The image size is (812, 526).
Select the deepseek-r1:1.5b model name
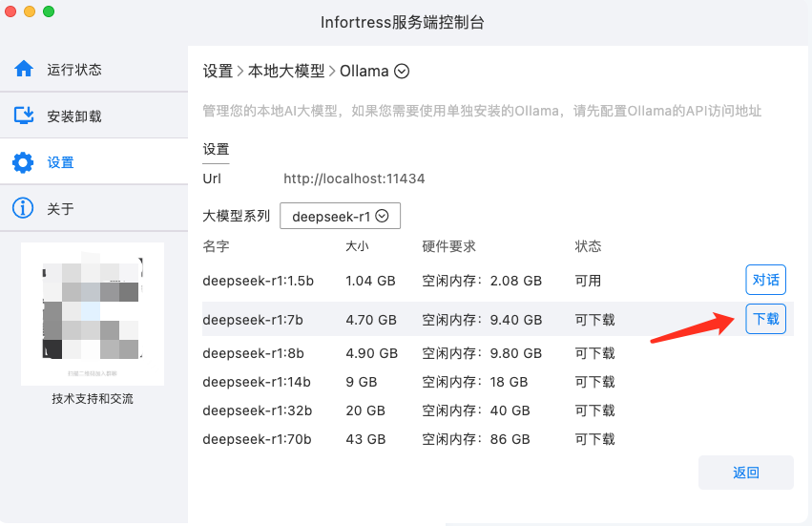click(x=259, y=281)
